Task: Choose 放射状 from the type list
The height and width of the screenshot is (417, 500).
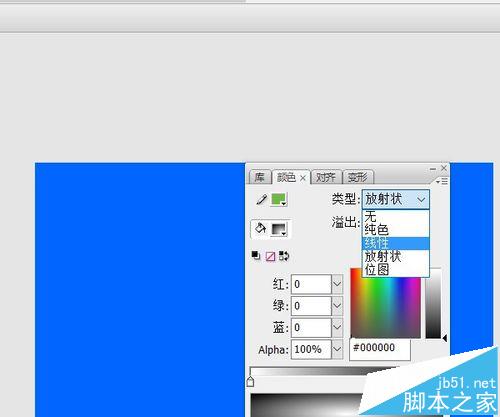Action: pos(396,256)
